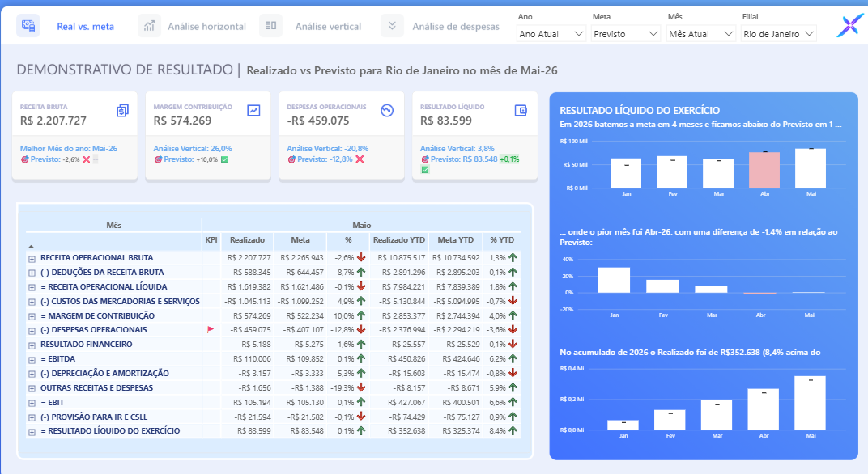
Task: Click green check under Resultado Líquido Previsto
Action: pyautogui.click(x=424, y=170)
